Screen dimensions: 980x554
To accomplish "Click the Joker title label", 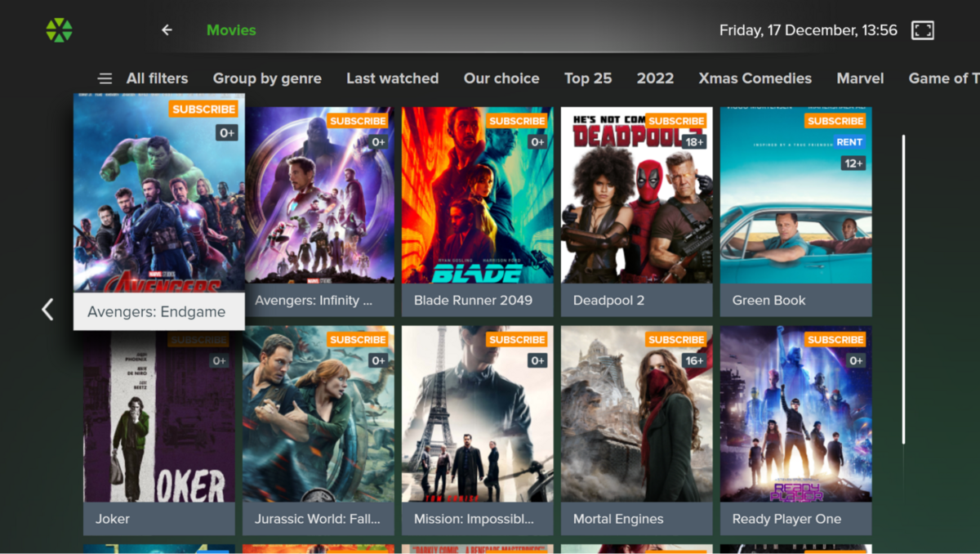I will 113,519.
